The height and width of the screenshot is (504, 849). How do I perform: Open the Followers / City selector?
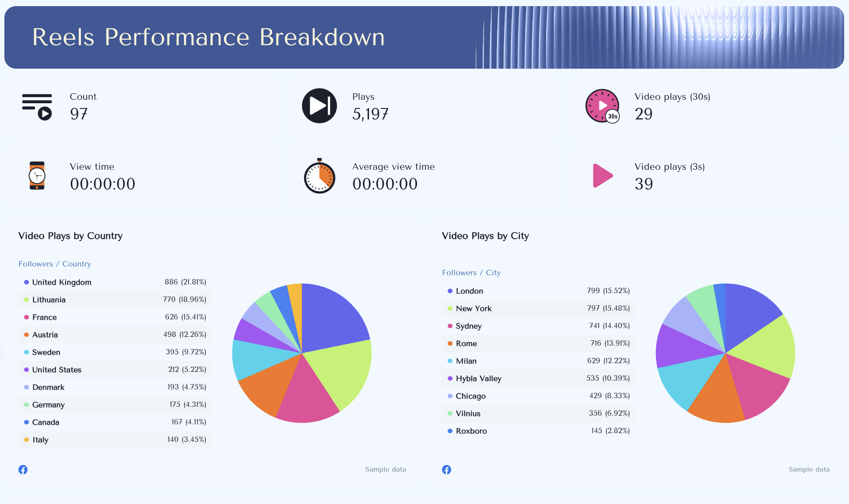471,273
